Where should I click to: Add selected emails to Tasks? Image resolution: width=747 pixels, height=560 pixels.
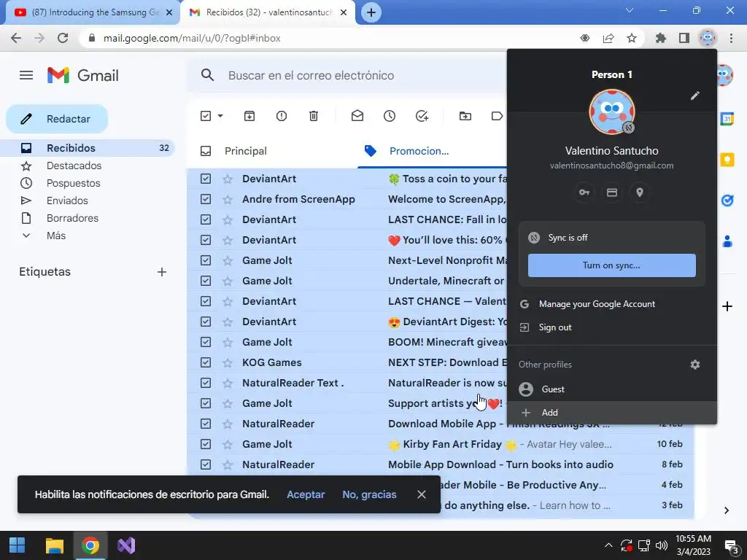(x=422, y=116)
